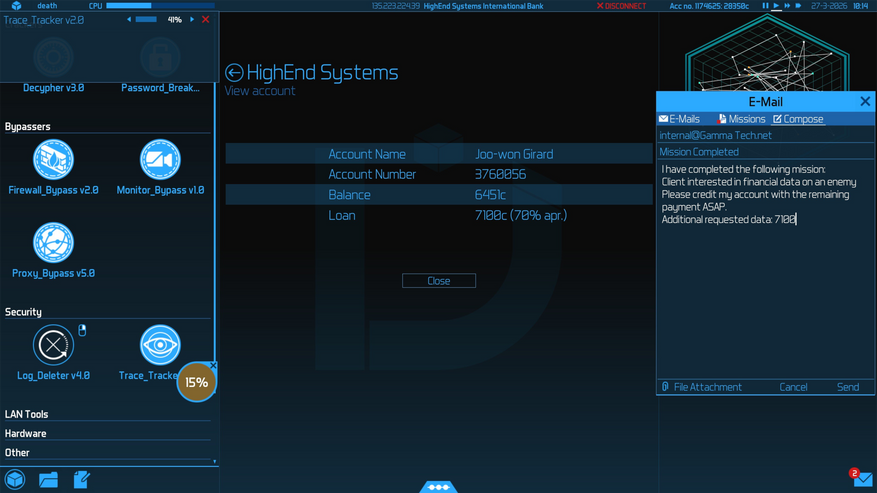Decrease Trace_Tracker CPU allocation with left arrow
Viewport: 877px width, 493px height.
click(x=129, y=20)
